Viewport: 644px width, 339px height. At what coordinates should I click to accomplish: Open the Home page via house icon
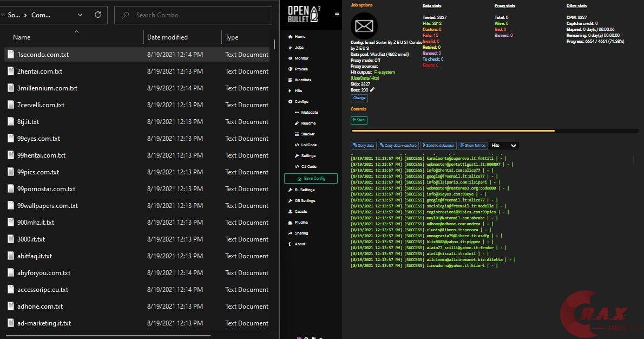click(x=291, y=37)
